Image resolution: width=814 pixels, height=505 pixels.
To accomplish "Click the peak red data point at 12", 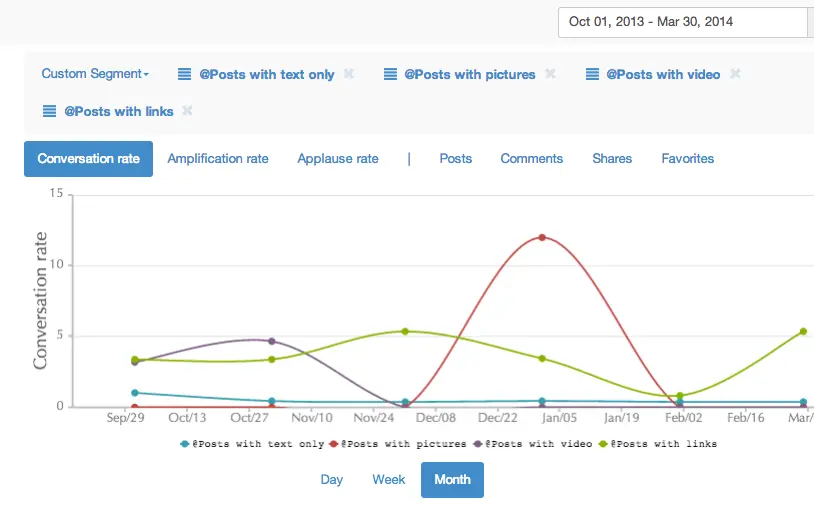I will coord(542,237).
